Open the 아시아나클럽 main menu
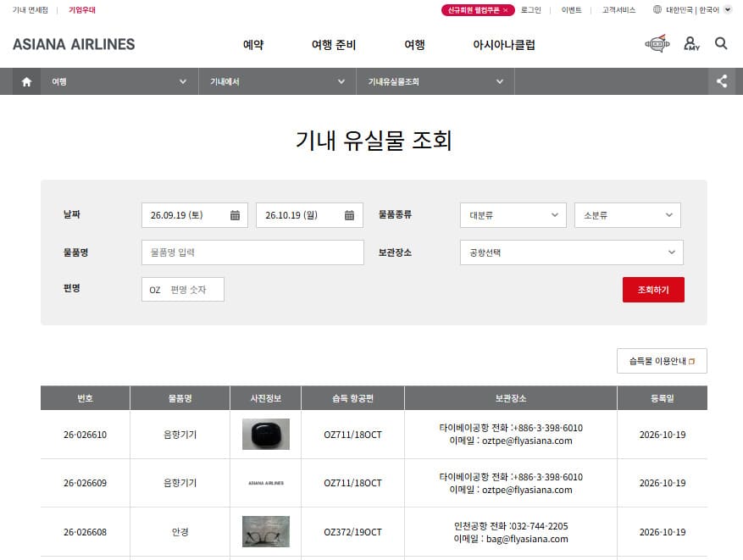The height and width of the screenshot is (560, 743). 504,45
